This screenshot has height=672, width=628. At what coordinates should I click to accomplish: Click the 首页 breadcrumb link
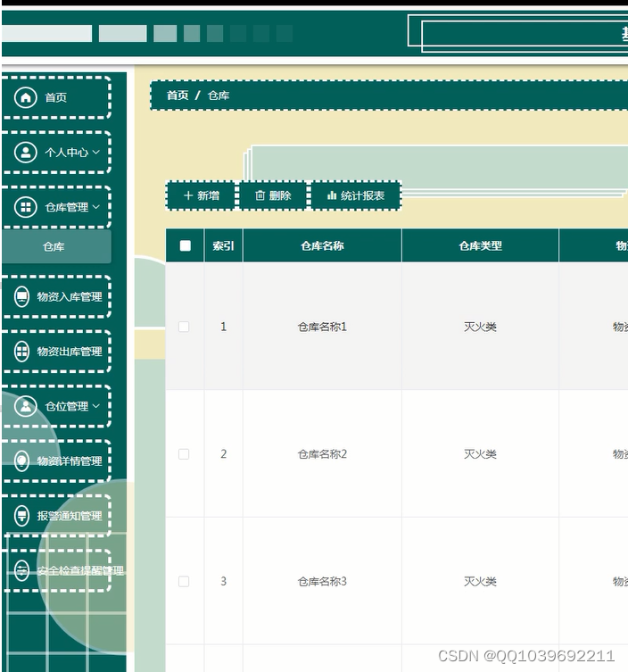[178, 95]
